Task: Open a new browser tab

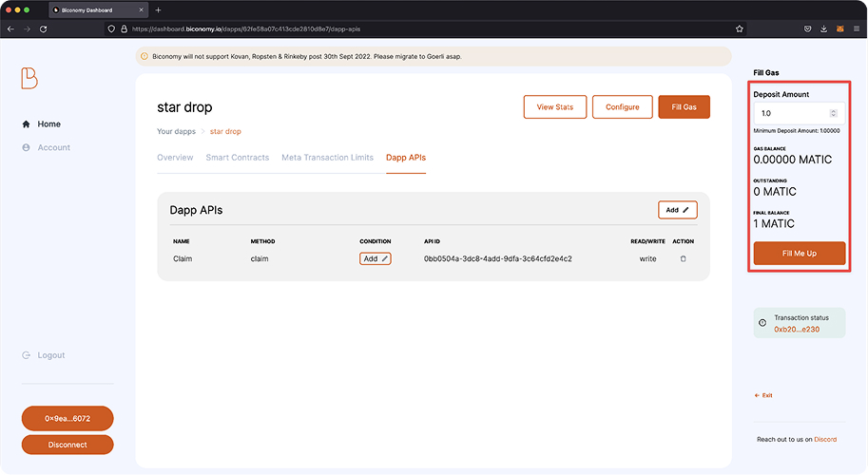Action: 159,9
